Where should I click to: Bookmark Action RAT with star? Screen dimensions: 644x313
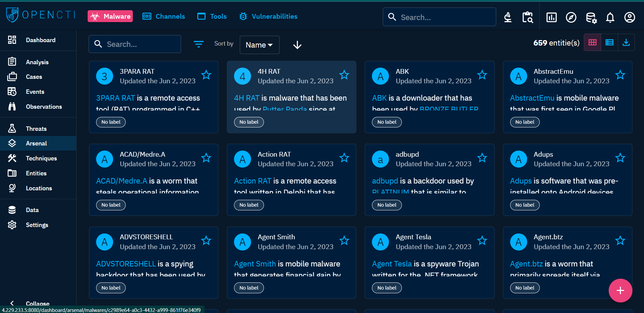pos(344,158)
